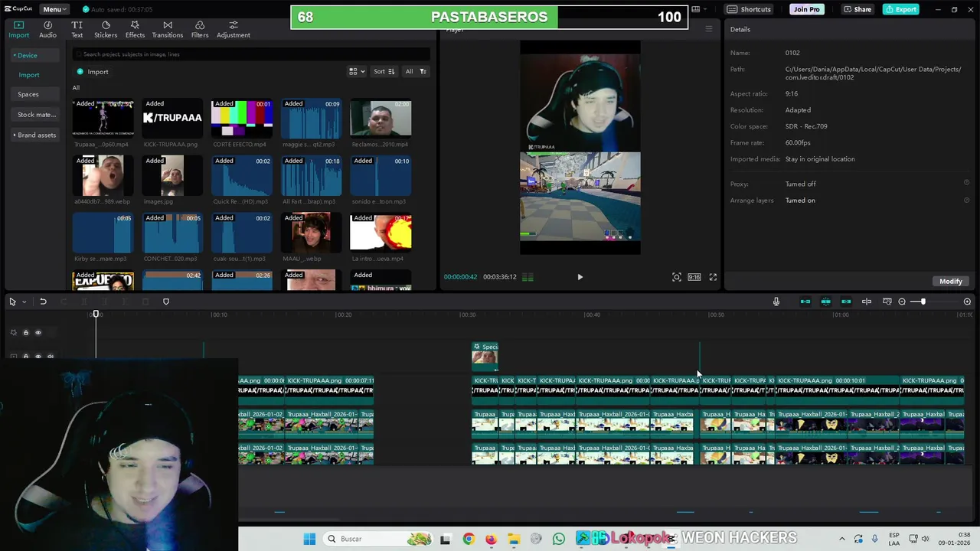Screen dimensions: 980x551
Task: Toggle the preview axis icon
Action: tap(867, 302)
